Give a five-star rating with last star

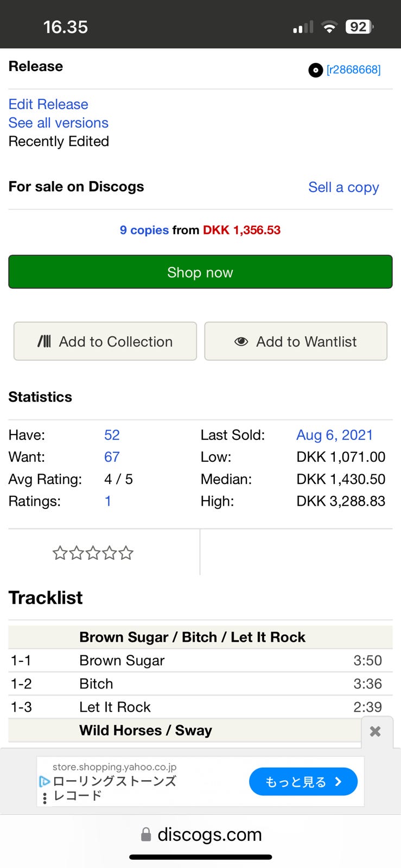(x=126, y=553)
